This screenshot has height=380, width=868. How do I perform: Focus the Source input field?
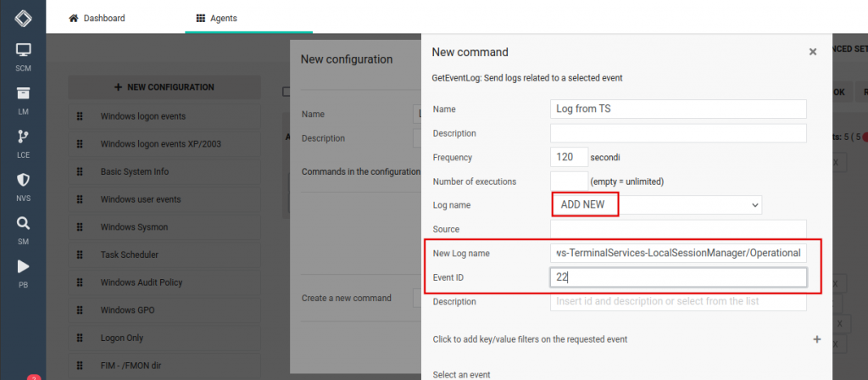click(678, 229)
